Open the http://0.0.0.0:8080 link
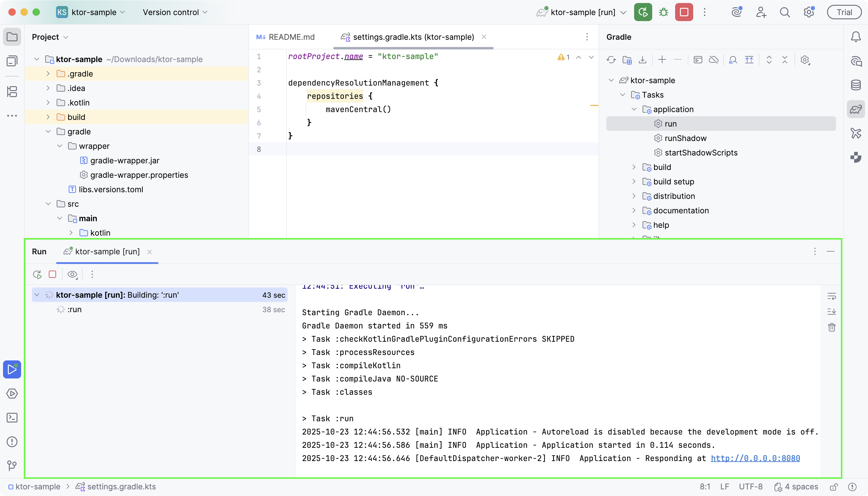The height and width of the screenshot is (496, 868). coord(755,458)
